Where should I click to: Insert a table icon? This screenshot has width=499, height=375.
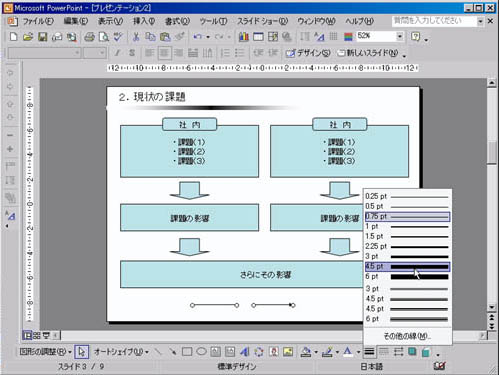258,37
